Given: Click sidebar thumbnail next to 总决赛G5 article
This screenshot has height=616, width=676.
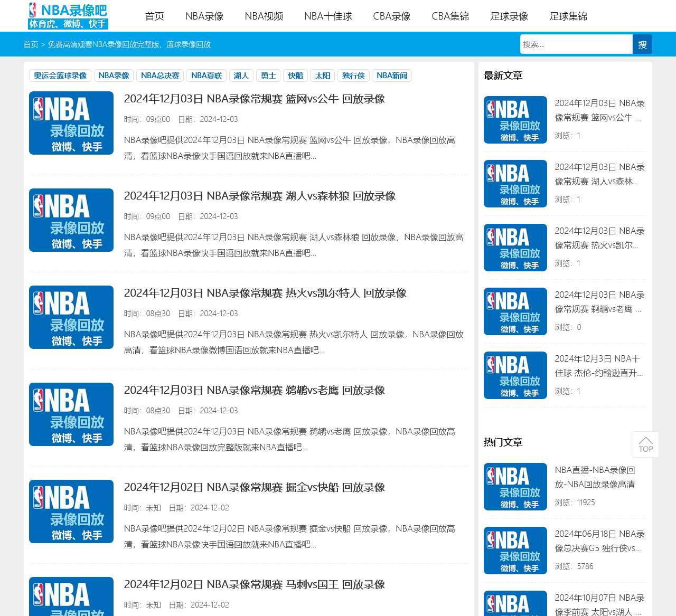Looking at the screenshot, I should (x=515, y=551).
